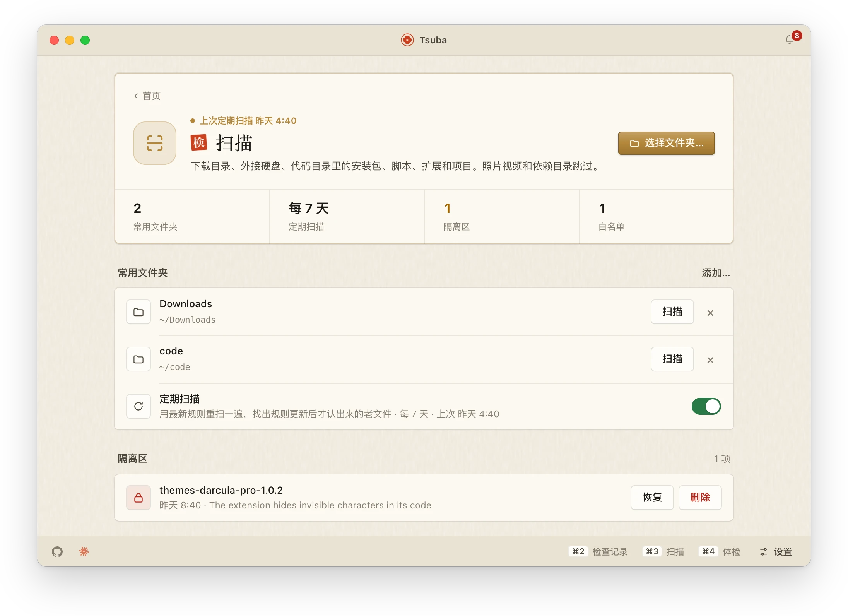Click the 1 项 count label
The height and width of the screenshot is (616, 848).
[722, 459]
